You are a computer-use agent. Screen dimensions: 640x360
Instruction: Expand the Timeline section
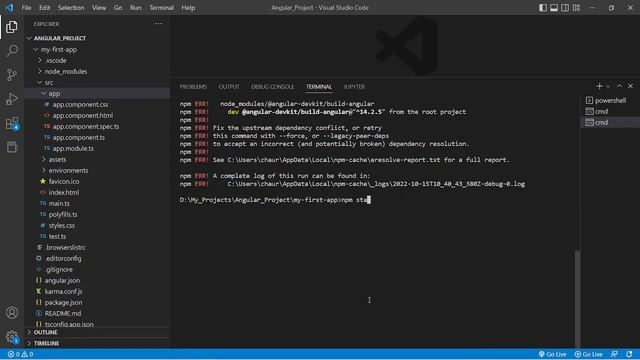coord(97,344)
